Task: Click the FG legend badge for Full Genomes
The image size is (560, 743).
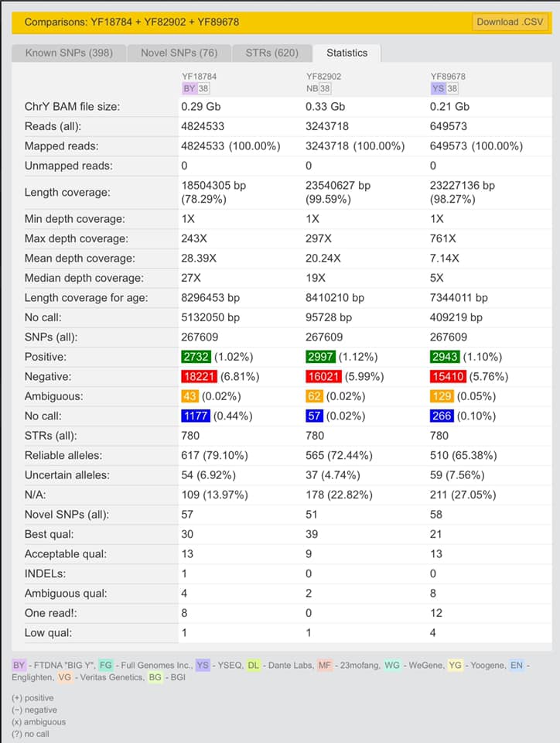Action: point(106,665)
